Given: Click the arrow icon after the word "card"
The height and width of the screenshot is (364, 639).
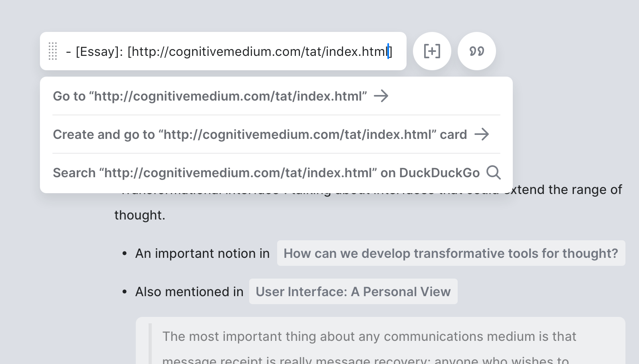Looking at the screenshot, I should (x=482, y=135).
